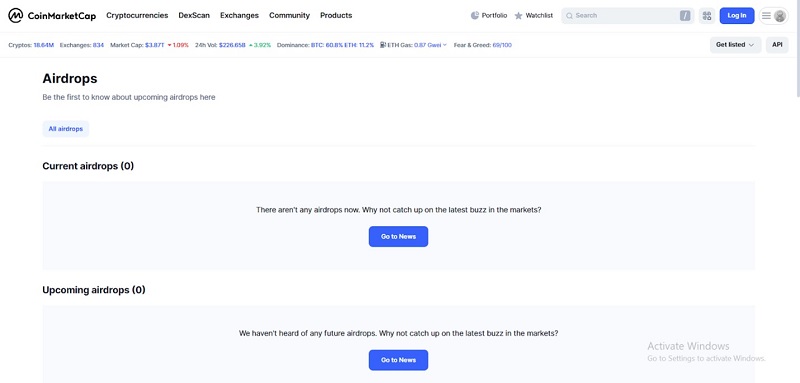
Task: Click Go to News under Upcoming airdrops
Action: 398,360
